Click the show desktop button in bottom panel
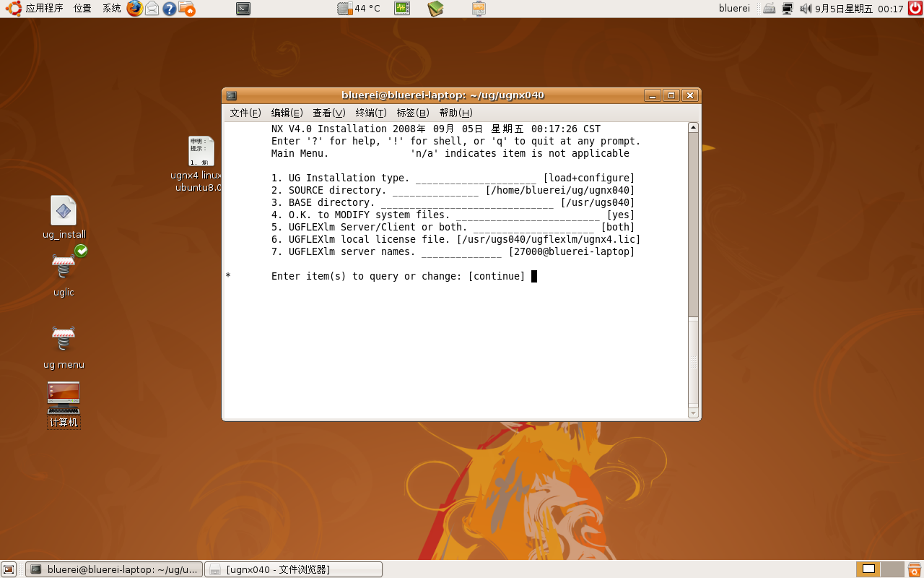The height and width of the screenshot is (578, 924). point(9,569)
